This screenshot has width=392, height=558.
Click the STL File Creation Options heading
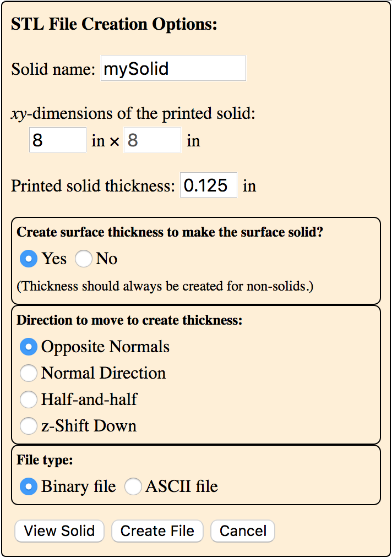coord(114,24)
